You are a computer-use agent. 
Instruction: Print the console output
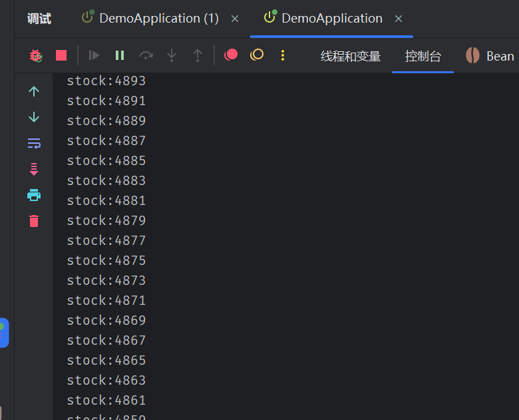point(34,195)
